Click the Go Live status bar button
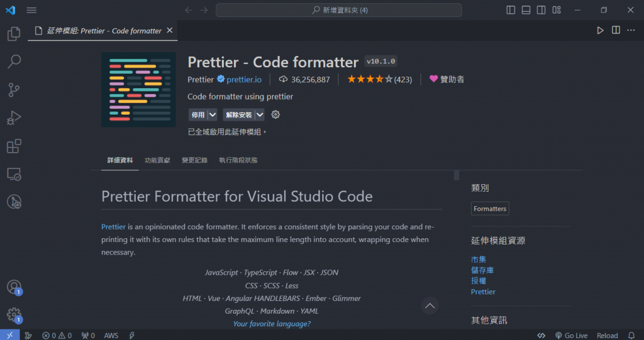This screenshot has width=644, height=340. pos(570,336)
